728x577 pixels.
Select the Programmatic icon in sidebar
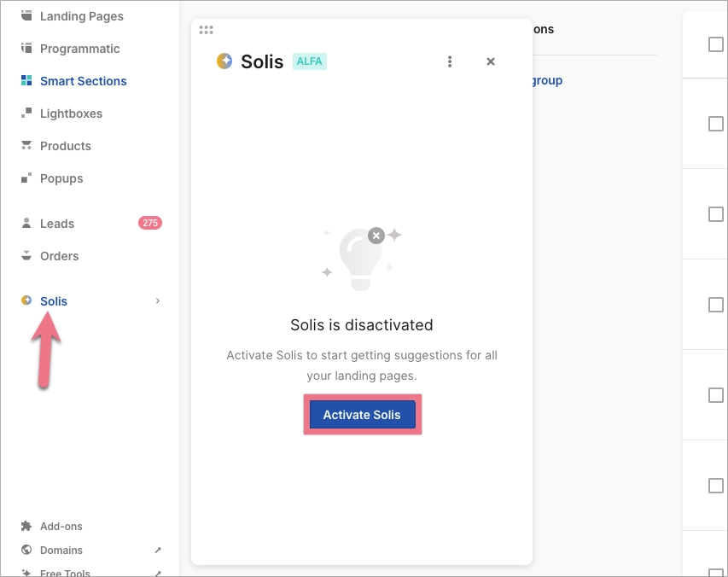[x=26, y=49]
